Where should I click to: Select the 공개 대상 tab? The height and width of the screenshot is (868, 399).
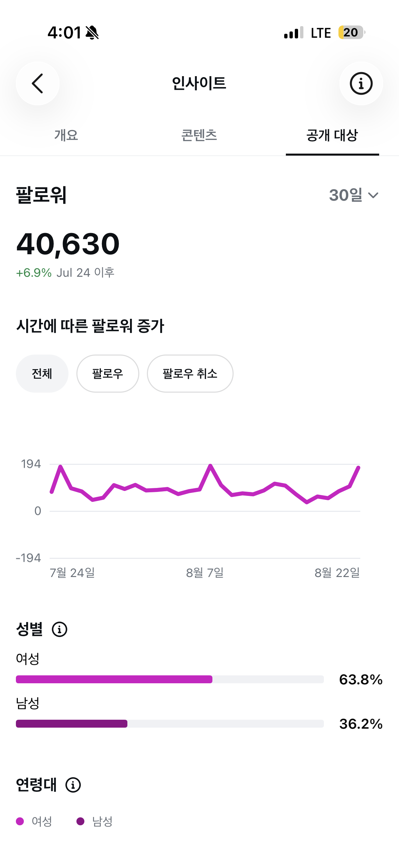[x=332, y=135]
